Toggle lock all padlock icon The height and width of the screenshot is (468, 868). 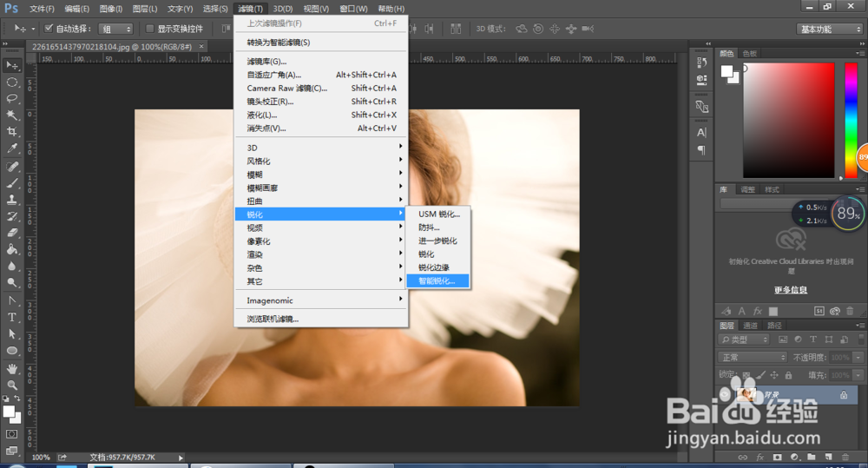coord(788,375)
